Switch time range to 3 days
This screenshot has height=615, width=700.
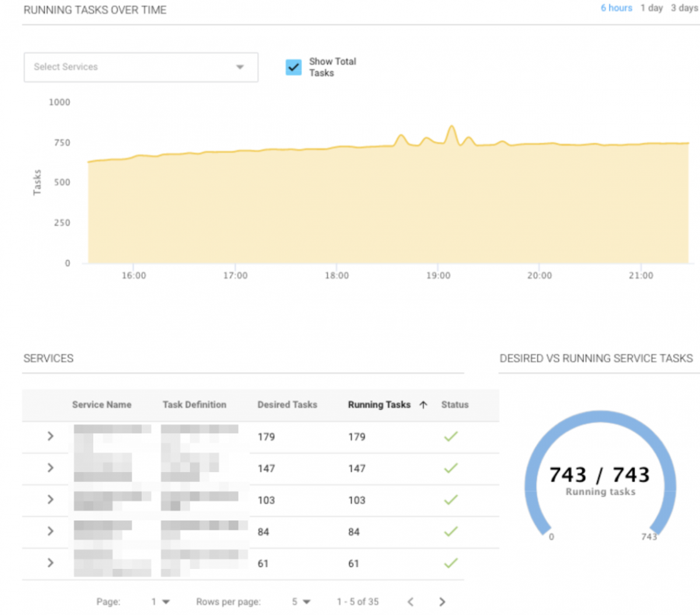point(684,8)
